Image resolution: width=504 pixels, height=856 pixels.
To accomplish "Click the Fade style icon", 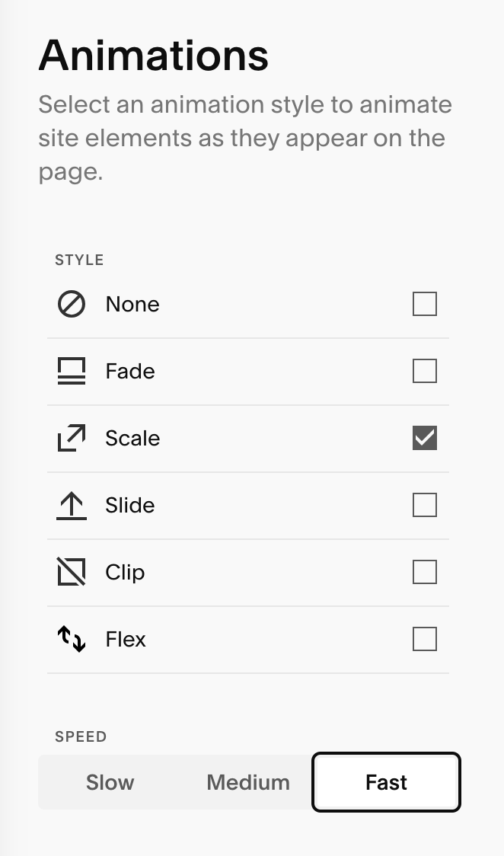I will (x=72, y=372).
